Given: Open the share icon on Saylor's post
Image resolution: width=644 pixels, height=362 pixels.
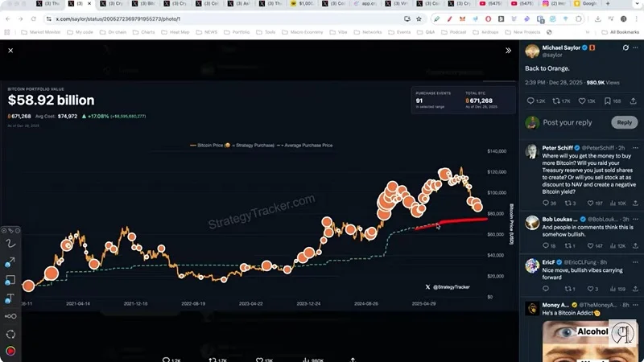Looking at the screenshot, I should 633,101.
